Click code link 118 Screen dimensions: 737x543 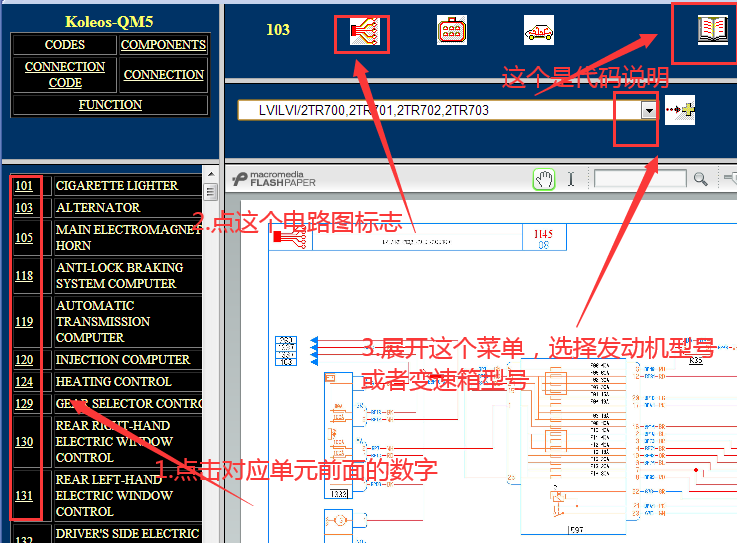(24, 275)
